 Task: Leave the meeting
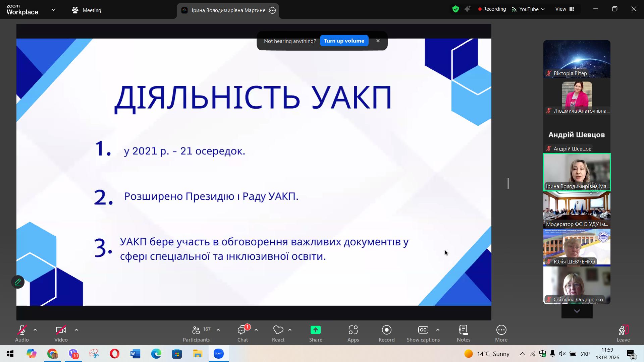[623, 334]
